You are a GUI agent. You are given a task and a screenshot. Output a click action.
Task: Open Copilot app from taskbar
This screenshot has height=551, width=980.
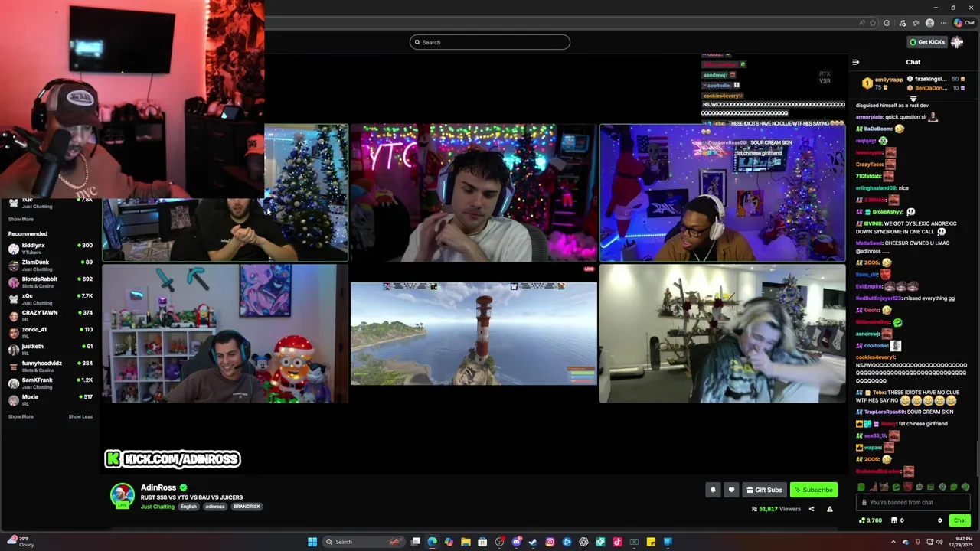(x=449, y=542)
